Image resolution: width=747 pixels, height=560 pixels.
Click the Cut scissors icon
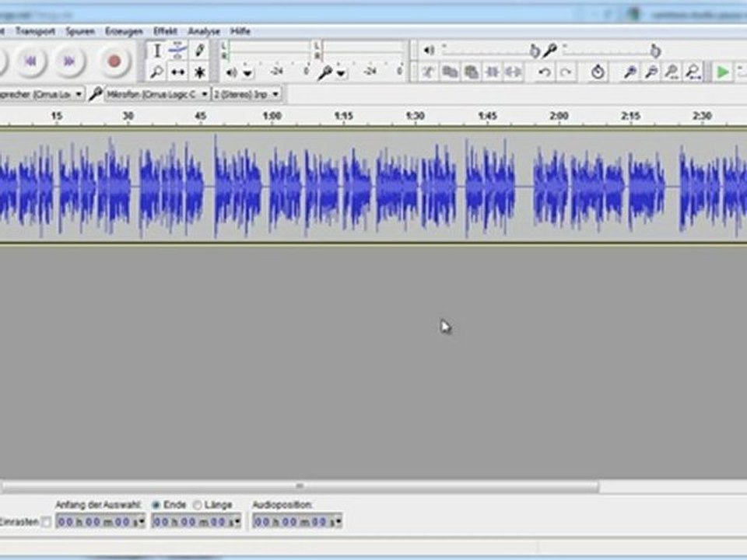coord(428,72)
